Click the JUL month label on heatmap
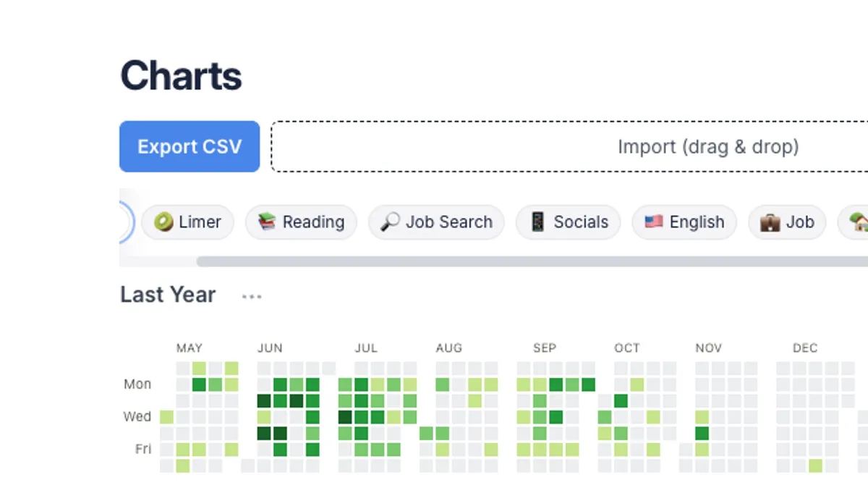The image size is (868, 501). pyautogui.click(x=366, y=348)
